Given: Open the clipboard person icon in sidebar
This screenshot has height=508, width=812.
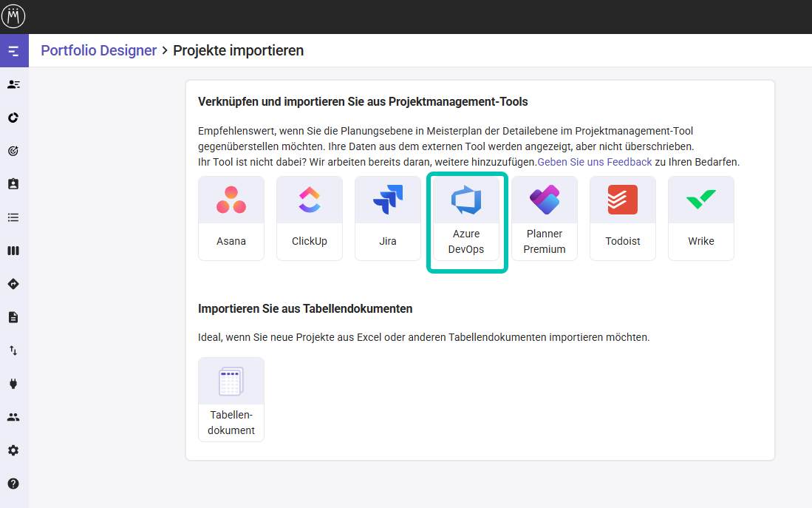Looking at the screenshot, I should pyautogui.click(x=13, y=184).
